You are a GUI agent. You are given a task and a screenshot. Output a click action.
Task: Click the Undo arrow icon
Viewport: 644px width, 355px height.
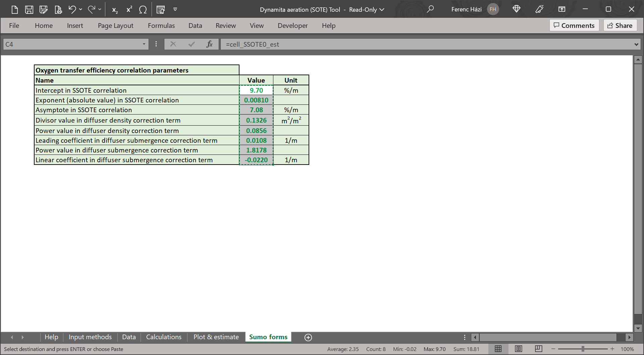72,9
